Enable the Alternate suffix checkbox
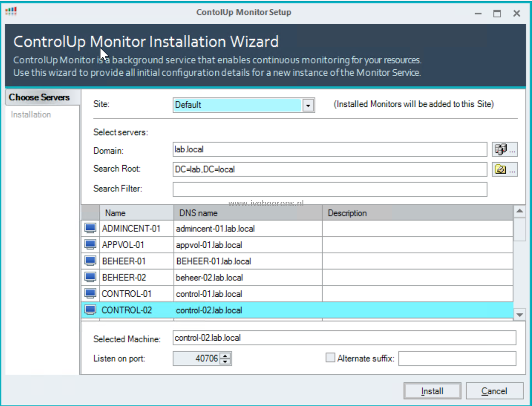 330,358
